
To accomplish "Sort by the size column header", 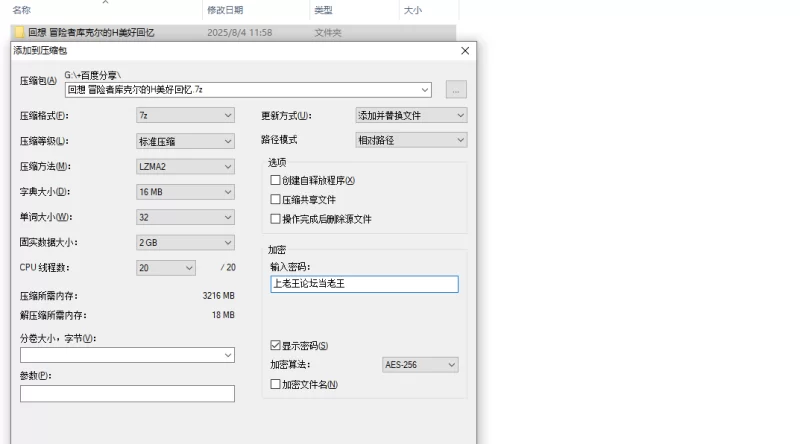I will click(x=413, y=10).
